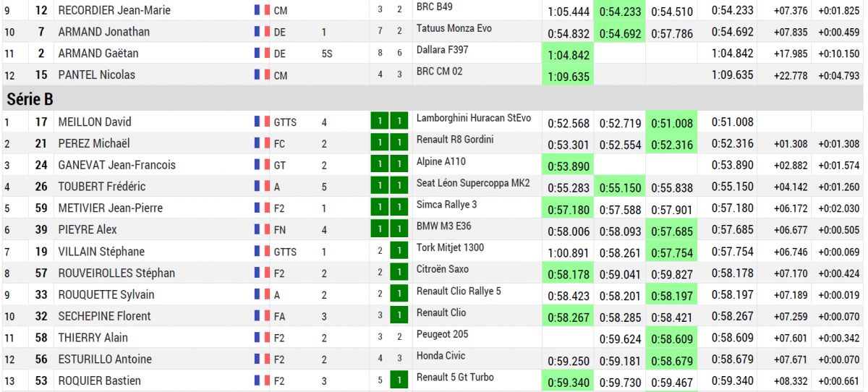Select driver name SECHEPINE Florent

pos(104,316)
